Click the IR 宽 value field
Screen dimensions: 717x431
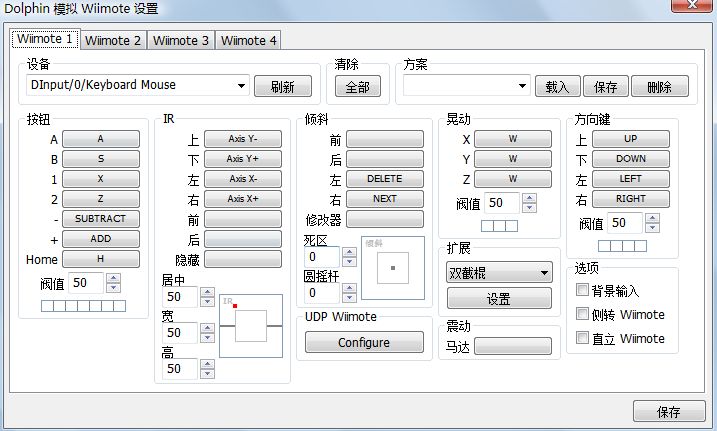coord(180,333)
